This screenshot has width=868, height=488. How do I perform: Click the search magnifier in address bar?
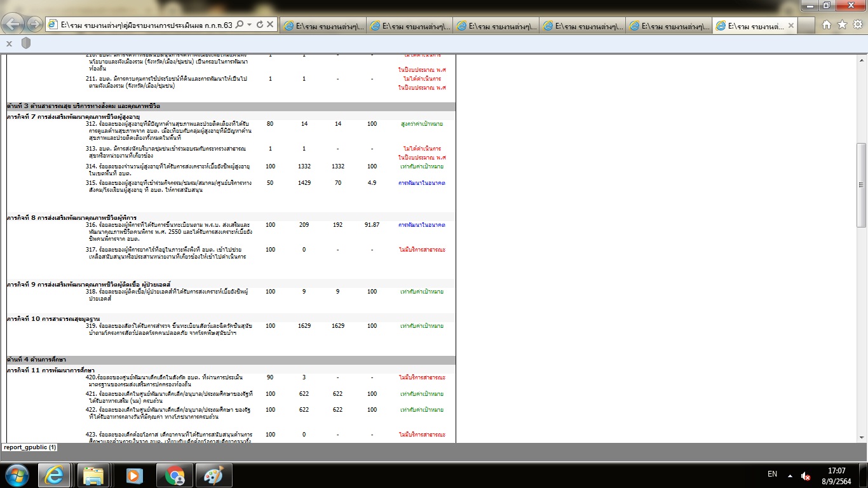(240, 25)
